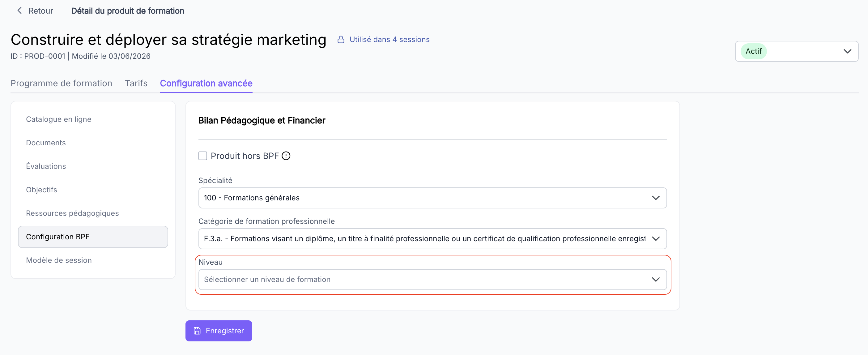Open the Niveau de formation selector
The width and height of the screenshot is (868, 355).
(x=432, y=280)
